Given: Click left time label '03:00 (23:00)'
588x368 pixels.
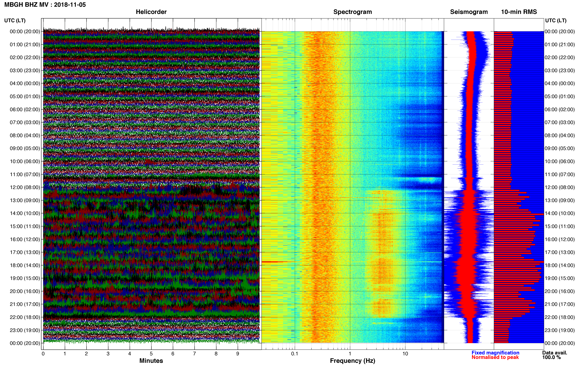Looking at the screenshot, I should pos(25,71).
